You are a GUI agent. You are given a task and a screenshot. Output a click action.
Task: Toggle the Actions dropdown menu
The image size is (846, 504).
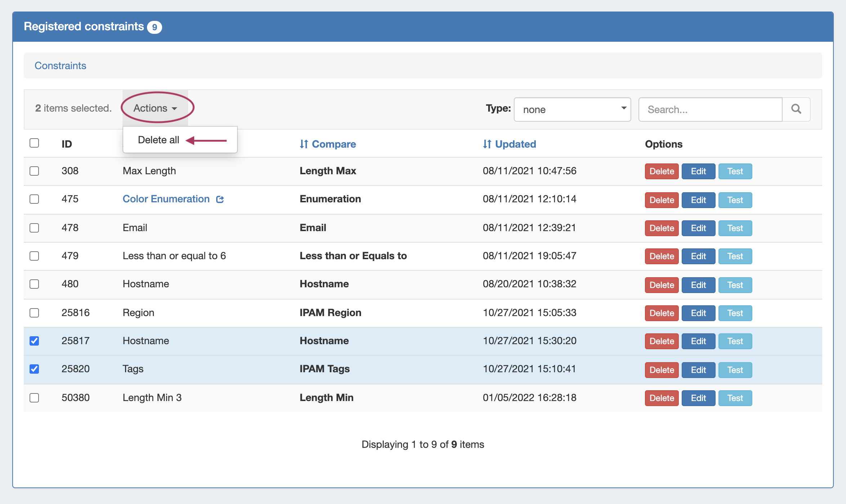[155, 108]
